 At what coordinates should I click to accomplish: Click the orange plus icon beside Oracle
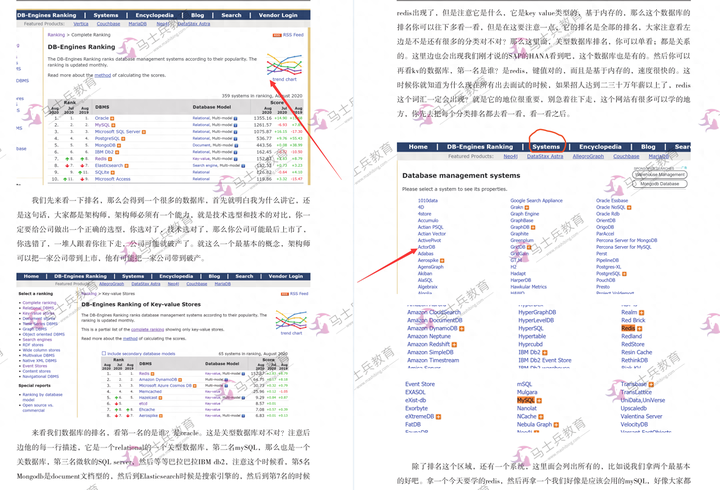coord(112,118)
